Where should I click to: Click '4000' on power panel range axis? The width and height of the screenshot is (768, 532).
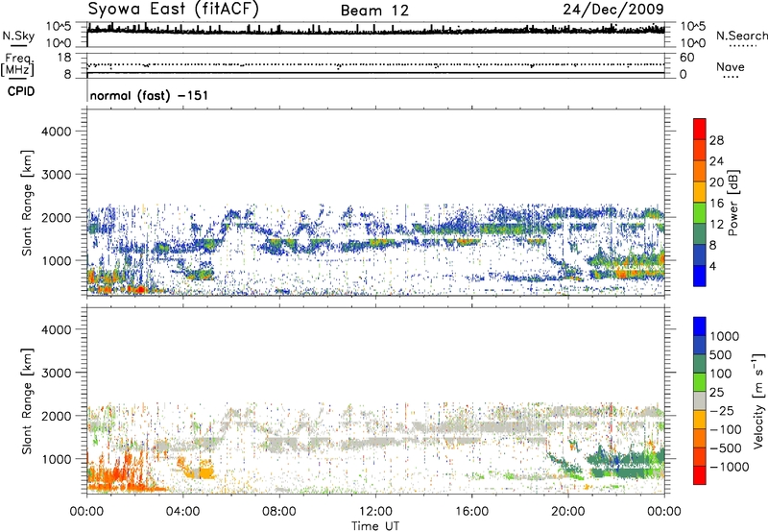tap(56, 132)
